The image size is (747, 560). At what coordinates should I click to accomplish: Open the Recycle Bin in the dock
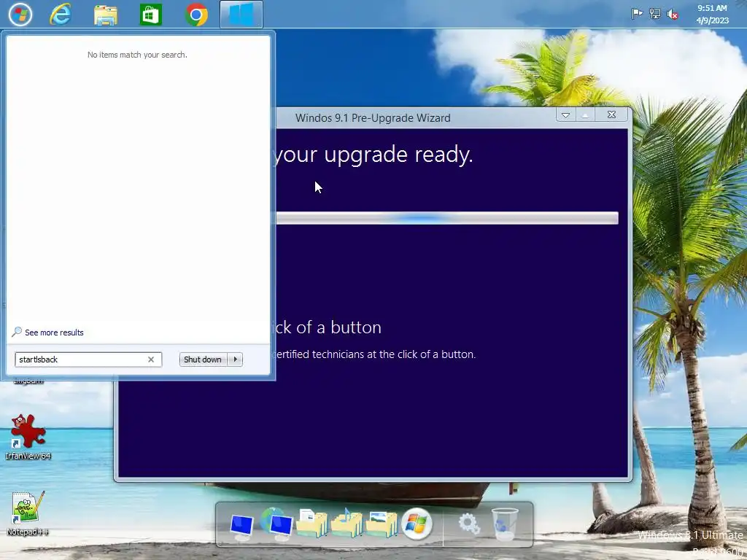[x=505, y=524]
